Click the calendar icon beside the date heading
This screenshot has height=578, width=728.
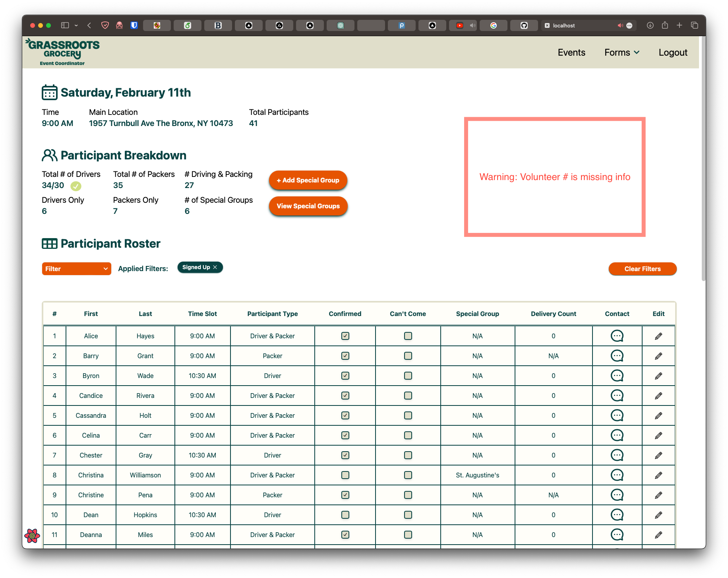pos(49,92)
